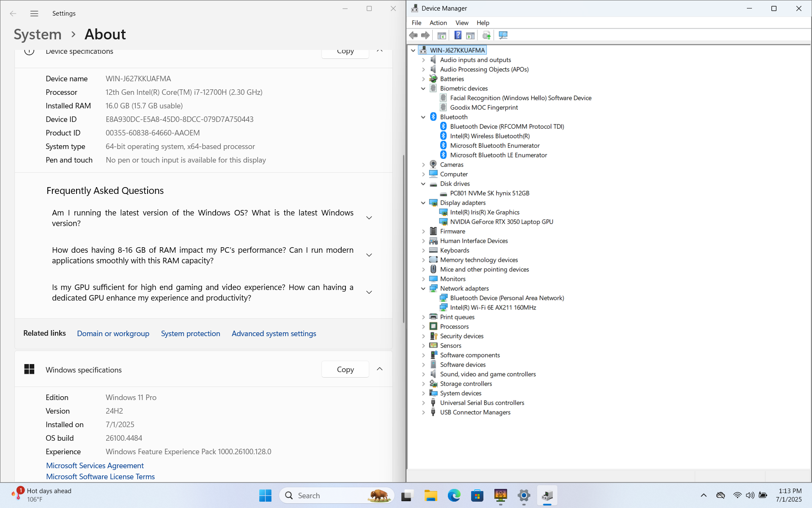Expand the Keyboards node
This screenshot has width=812, height=508.
[423, 250]
